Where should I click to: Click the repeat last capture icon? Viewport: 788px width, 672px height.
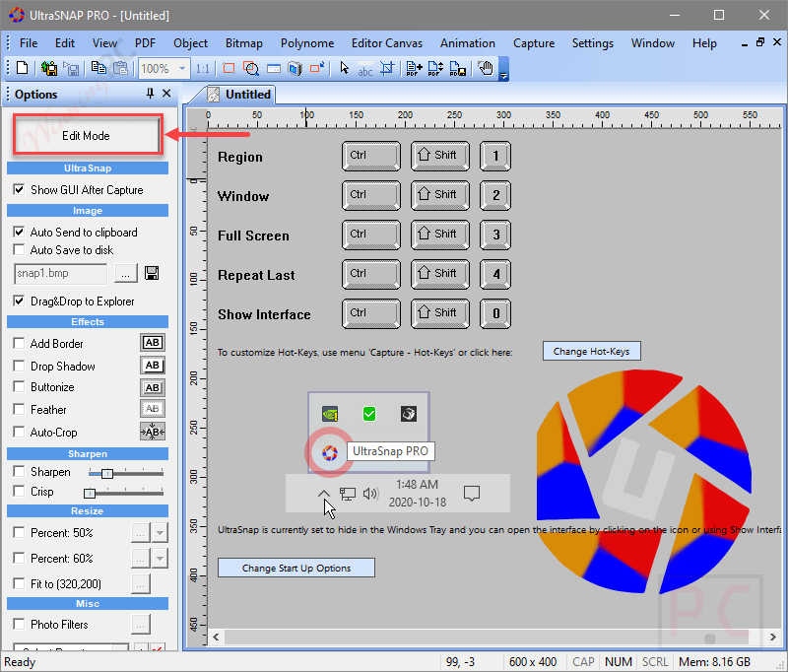[x=317, y=67]
